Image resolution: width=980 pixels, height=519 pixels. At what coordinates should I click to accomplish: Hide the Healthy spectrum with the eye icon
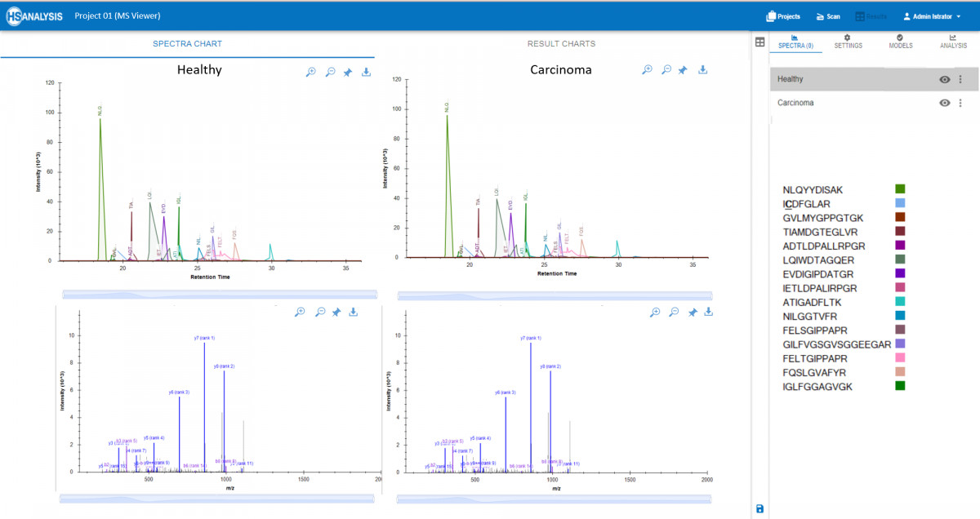coord(944,79)
